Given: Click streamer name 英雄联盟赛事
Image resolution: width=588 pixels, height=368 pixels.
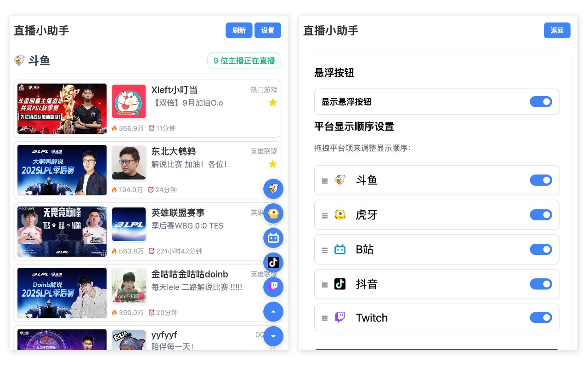Looking at the screenshot, I should click(178, 213).
